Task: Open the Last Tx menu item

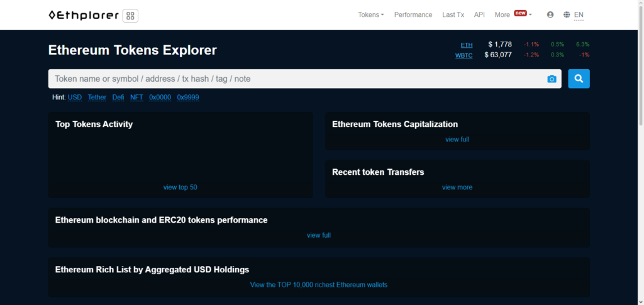Action: 453,14
